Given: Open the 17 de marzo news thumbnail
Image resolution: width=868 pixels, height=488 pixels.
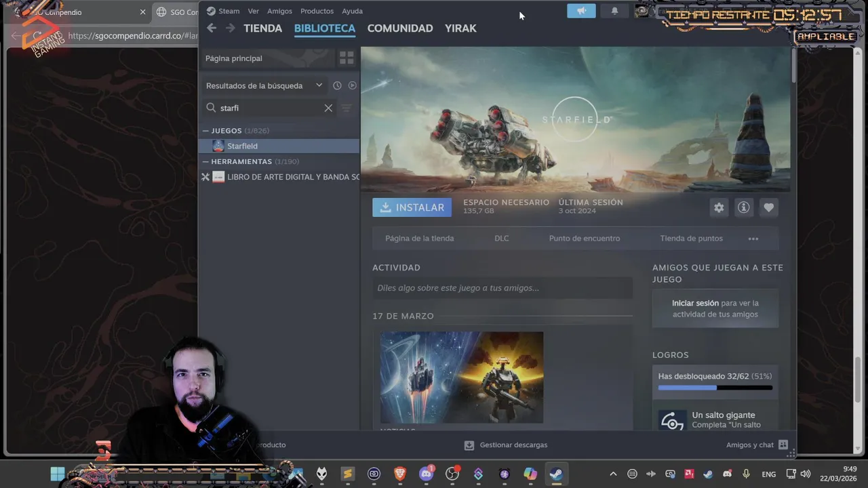Looking at the screenshot, I should 462,378.
